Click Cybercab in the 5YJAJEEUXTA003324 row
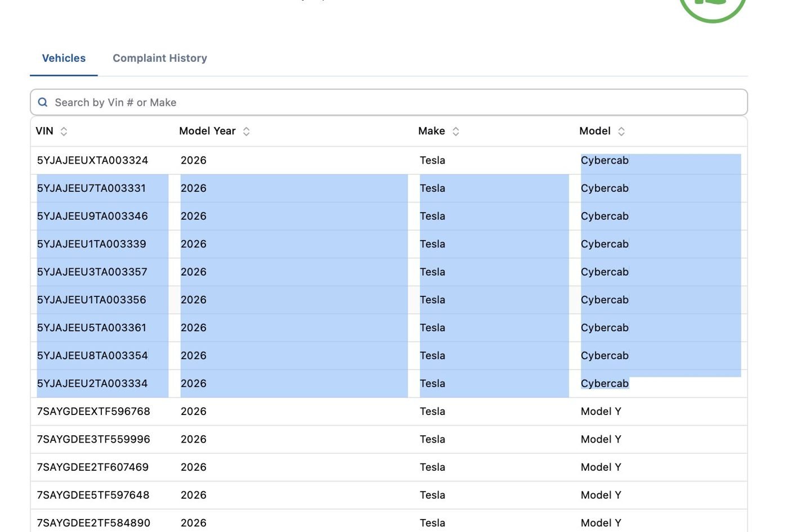 pos(605,160)
